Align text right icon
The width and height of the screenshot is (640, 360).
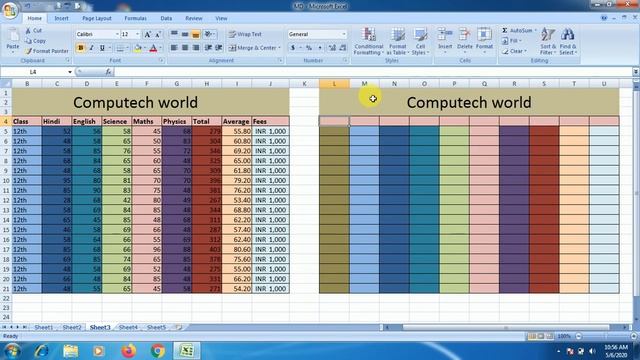tap(196, 48)
